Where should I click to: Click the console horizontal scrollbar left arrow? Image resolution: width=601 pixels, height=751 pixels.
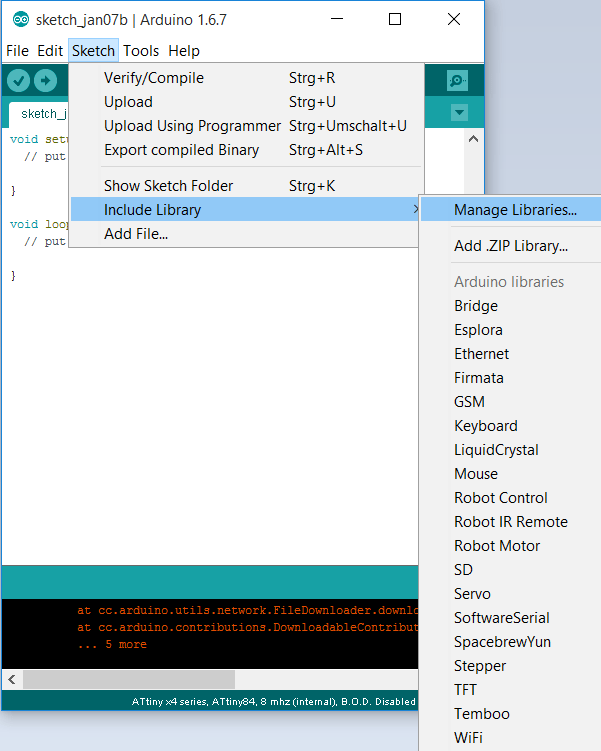12,679
